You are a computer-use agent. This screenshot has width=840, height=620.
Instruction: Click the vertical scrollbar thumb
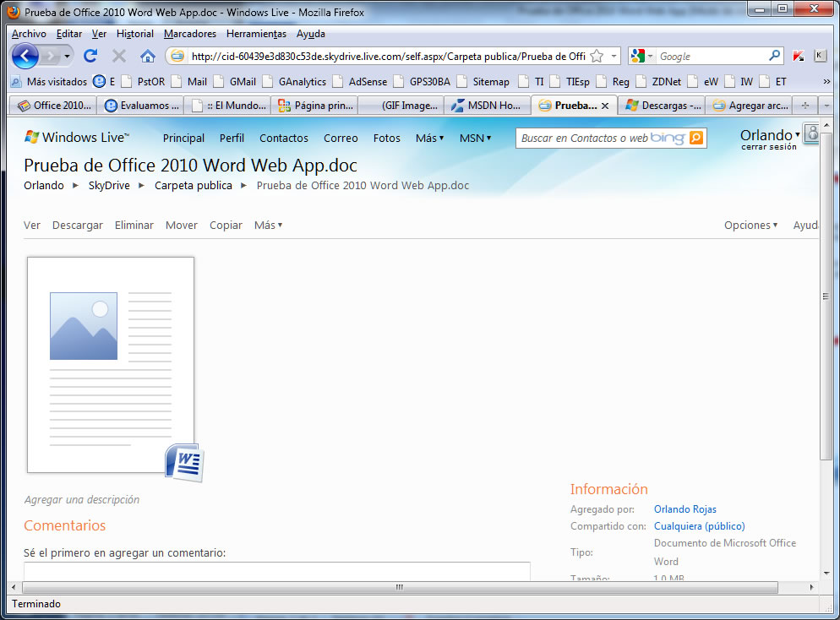click(826, 296)
